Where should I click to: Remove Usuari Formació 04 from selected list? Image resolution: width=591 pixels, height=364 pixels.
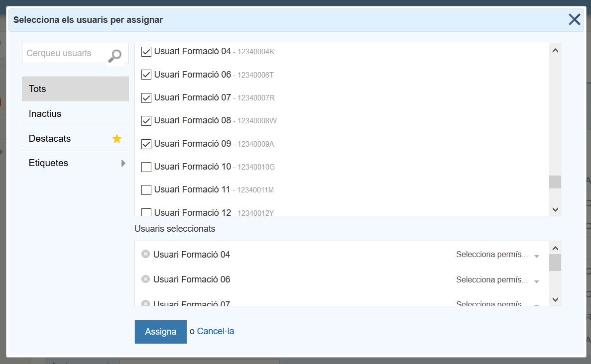coord(145,254)
